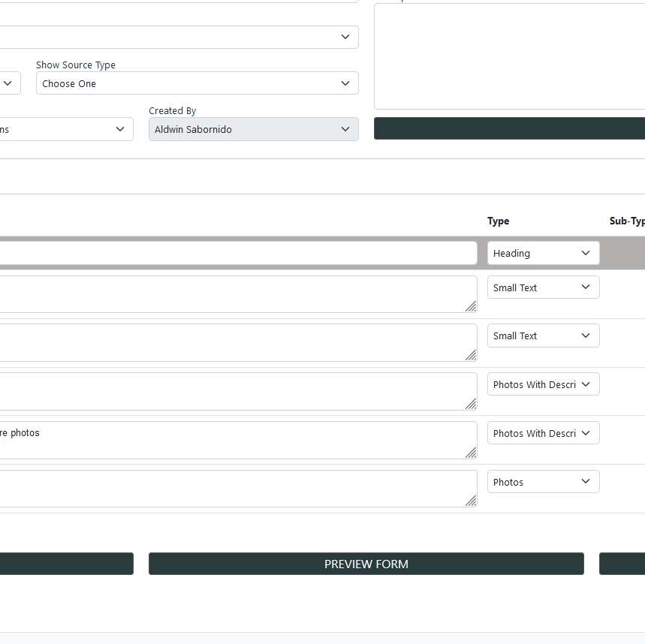This screenshot has width=645, height=644.
Task: Click the textarea containing 're photos'
Action: coord(237,440)
